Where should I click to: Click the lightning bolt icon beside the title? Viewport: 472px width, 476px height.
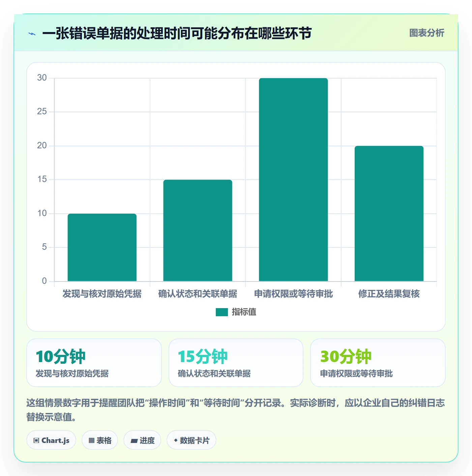(32, 34)
